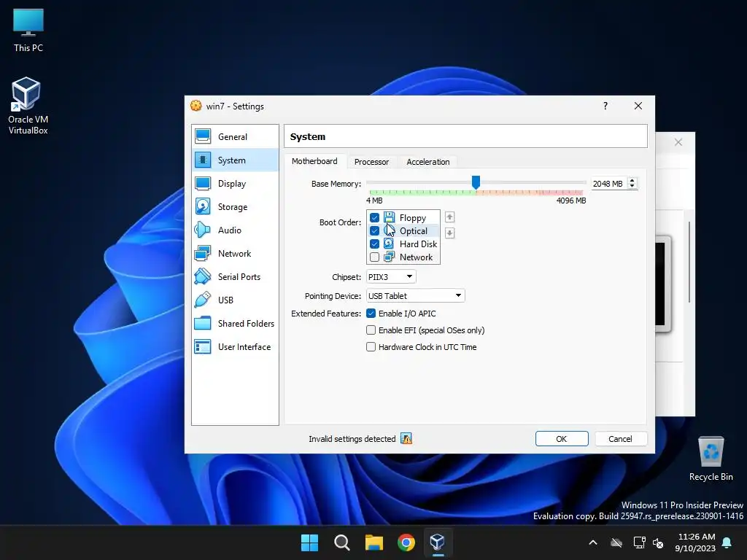
Task: Enable EFI (special OSes only) checkbox
Action: [371, 330]
